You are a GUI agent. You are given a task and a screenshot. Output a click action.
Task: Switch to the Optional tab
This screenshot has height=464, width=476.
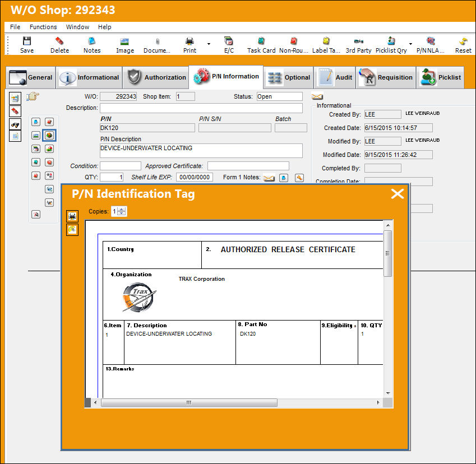[288, 77]
